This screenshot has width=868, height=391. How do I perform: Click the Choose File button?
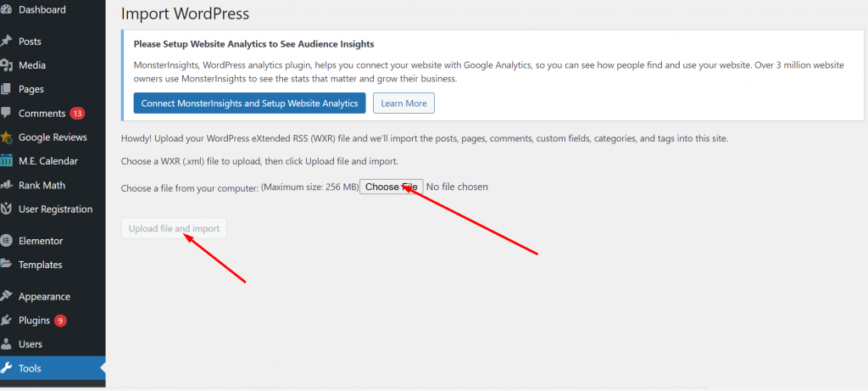tap(391, 187)
